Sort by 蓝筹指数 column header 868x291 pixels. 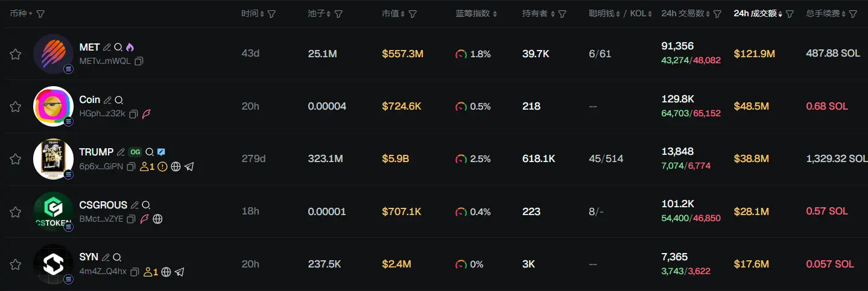click(472, 14)
